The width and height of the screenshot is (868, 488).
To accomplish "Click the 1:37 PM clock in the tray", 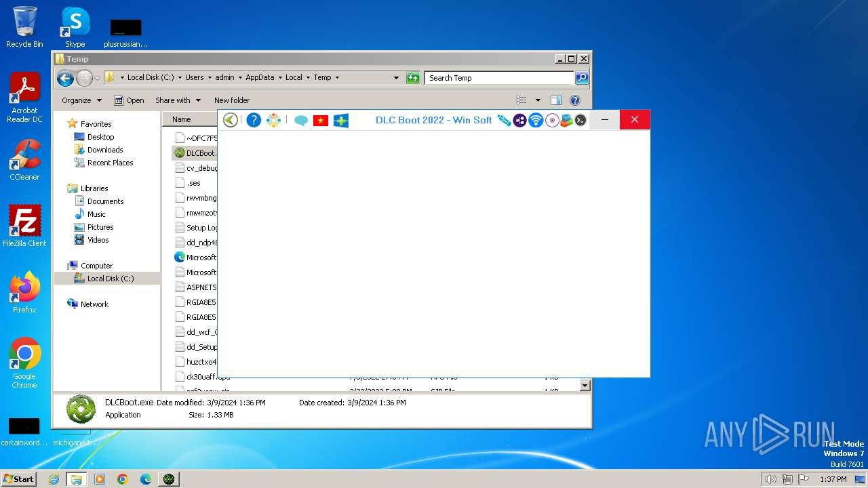I will (833, 479).
